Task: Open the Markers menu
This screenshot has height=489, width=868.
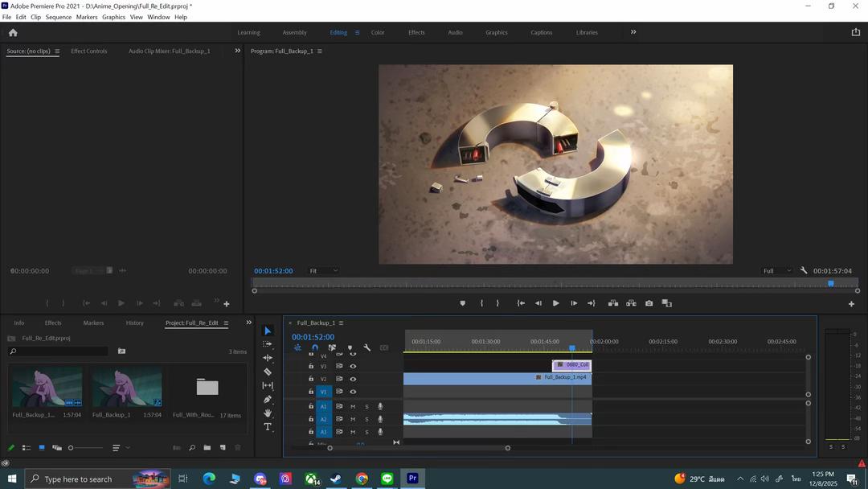Action: tap(87, 17)
